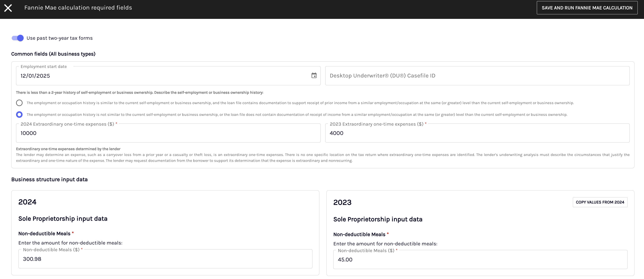The width and height of the screenshot is (644, 279).
Task: Click the 'Common fields (All business types)' heading
Action: point(53,54)
